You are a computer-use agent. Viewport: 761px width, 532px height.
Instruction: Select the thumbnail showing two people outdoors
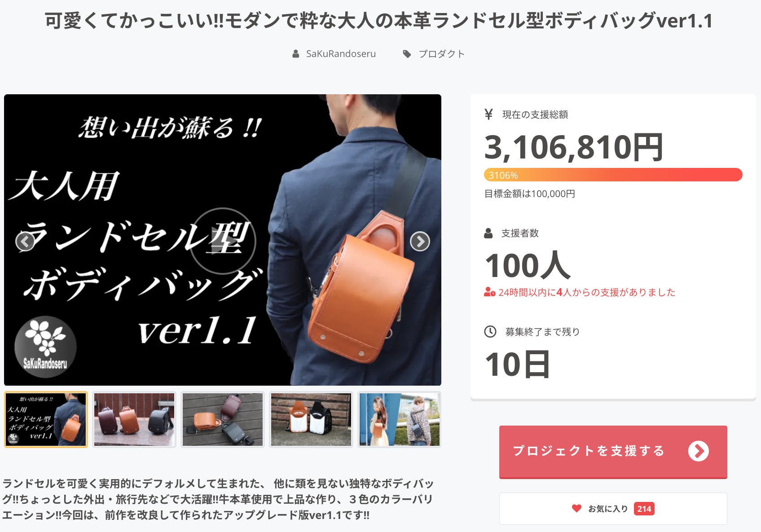[x=400, y=420]
